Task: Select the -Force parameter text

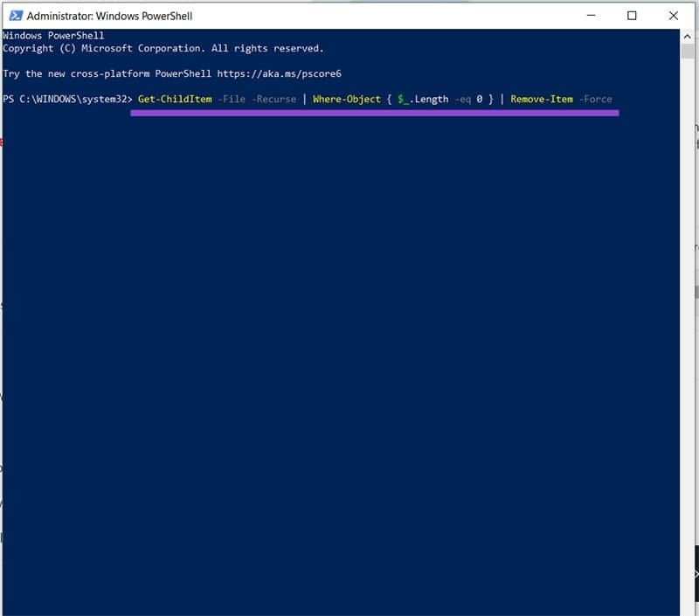Action: pos(599,99)
